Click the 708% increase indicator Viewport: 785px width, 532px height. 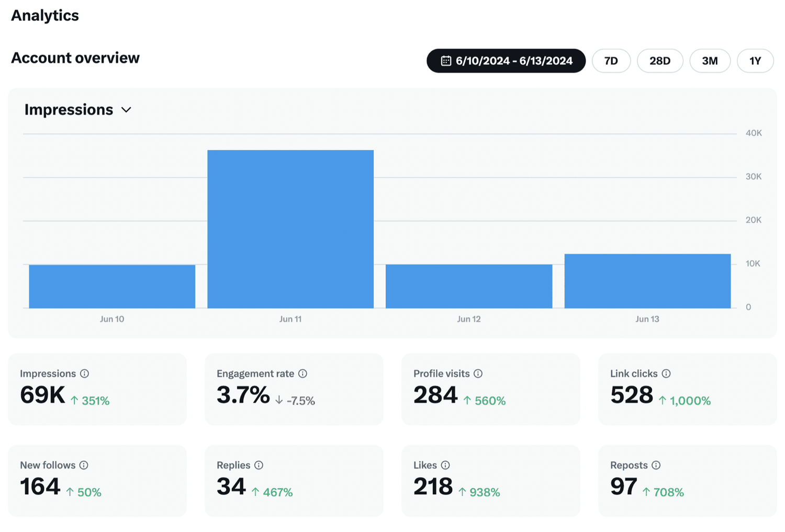[663, 492]
